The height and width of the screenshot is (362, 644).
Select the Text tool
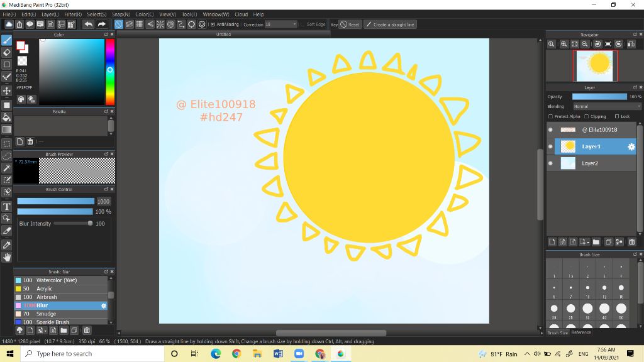tap(7, 206)
